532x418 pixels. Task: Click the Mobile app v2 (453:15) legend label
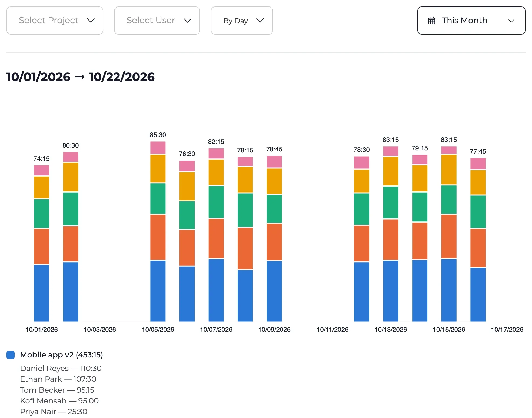click(62, 355)
